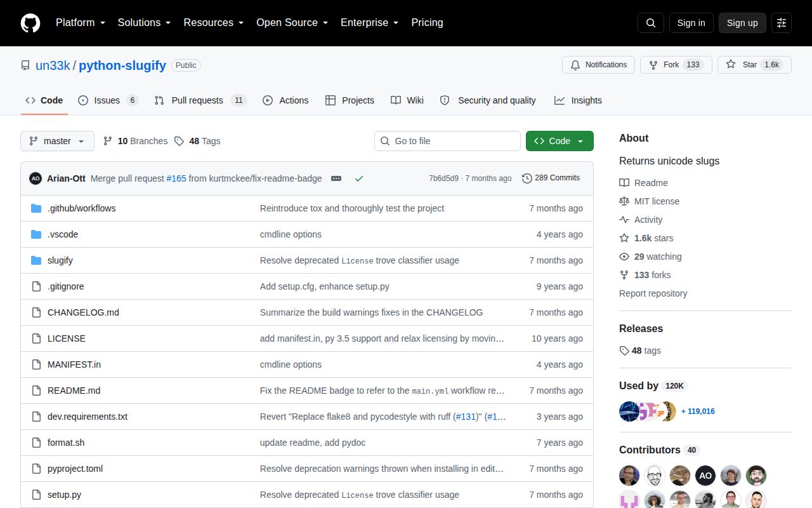Star the python-slugify repository

(x=754, y=65)
